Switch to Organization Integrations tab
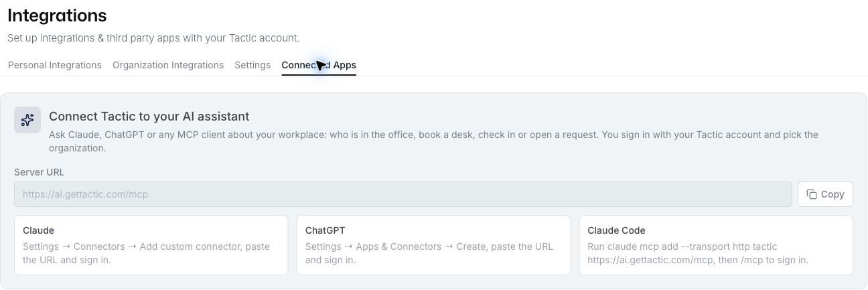 click(168, 65)
